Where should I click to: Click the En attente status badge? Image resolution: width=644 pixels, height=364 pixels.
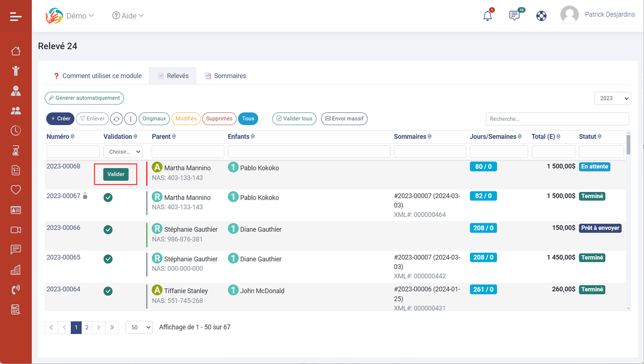click(594, 167)
